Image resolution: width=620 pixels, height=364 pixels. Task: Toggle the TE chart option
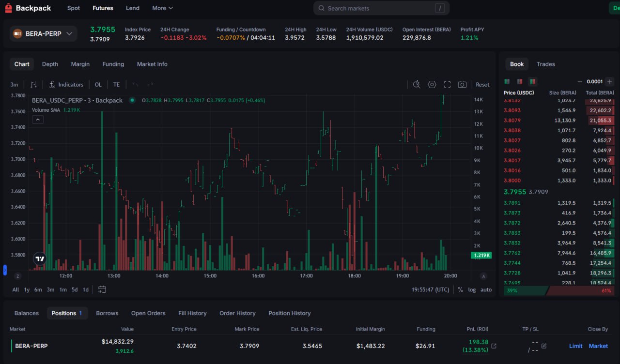pos(116,84)
